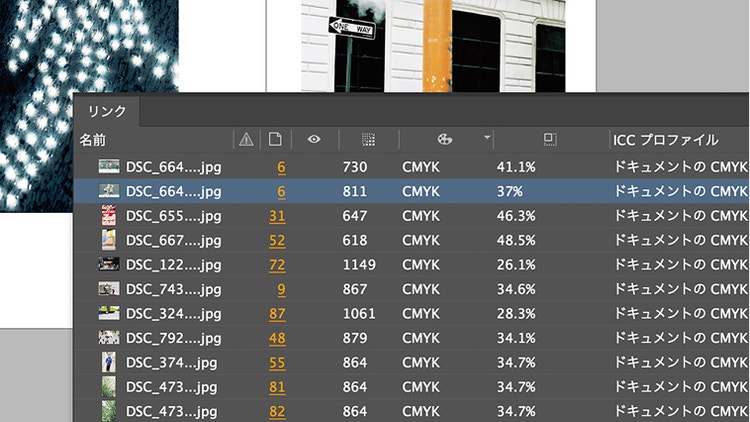Click the 34.6% scale value
The height and width of the screenshot is (422, 750).
pyautogui.click(x=516, y=289)
